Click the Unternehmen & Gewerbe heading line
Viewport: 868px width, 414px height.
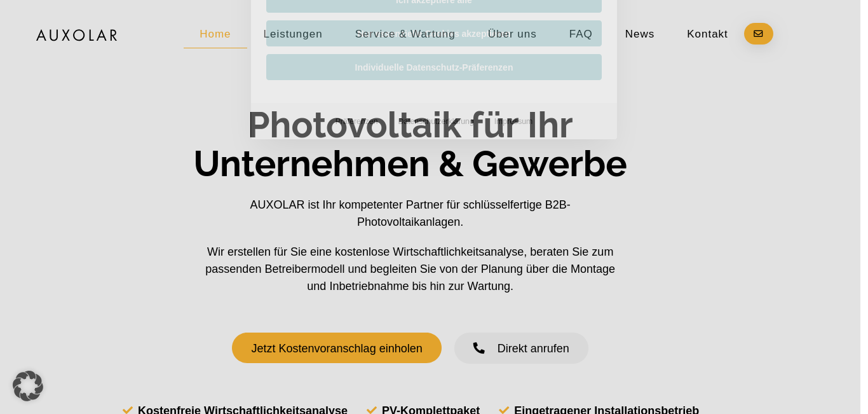pyautogui.click(x=410, y=163)
